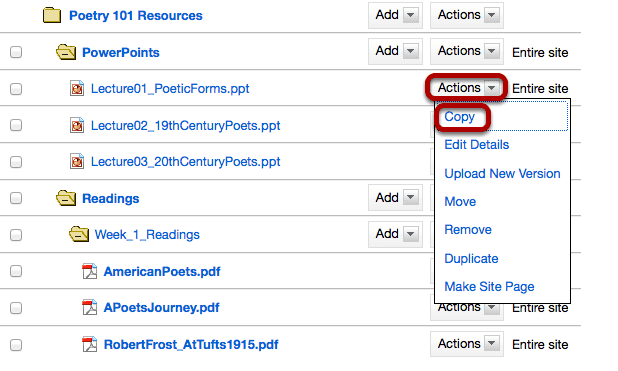Screen dimensions: 618x371
Task: Select Duplicate from the Actions menu
Action: [471, 258]
